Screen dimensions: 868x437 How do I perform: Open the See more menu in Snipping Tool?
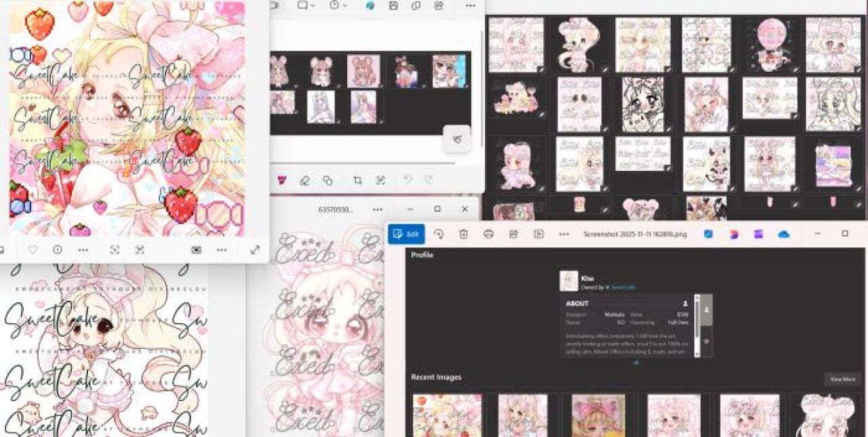tap(470, 5)
